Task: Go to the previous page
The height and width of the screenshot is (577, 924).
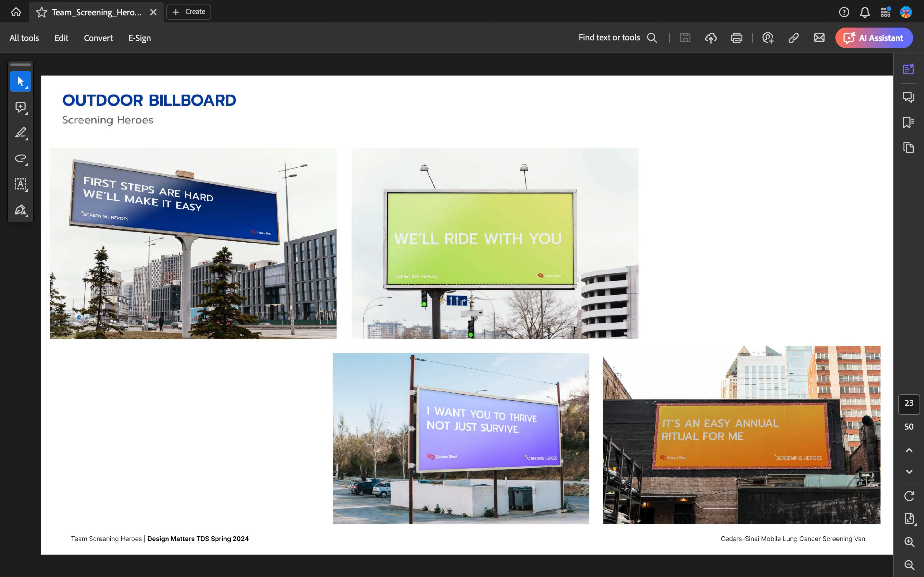Action: coord(909,450)
